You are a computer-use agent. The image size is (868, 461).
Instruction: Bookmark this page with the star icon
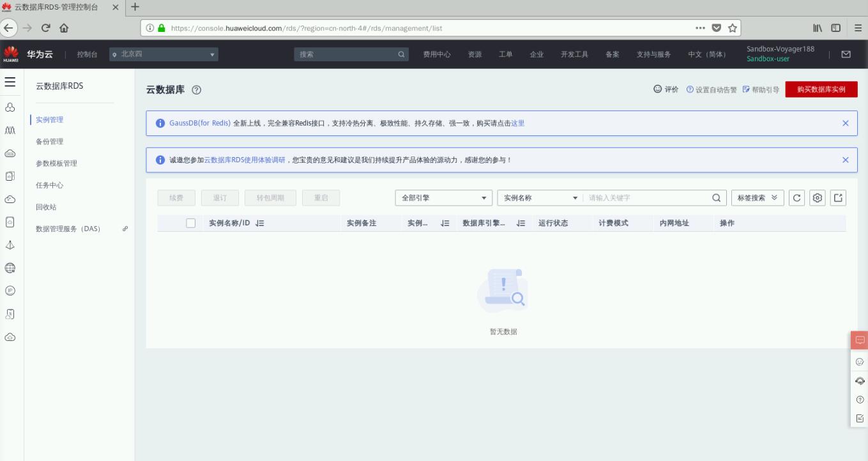point(732,28)
